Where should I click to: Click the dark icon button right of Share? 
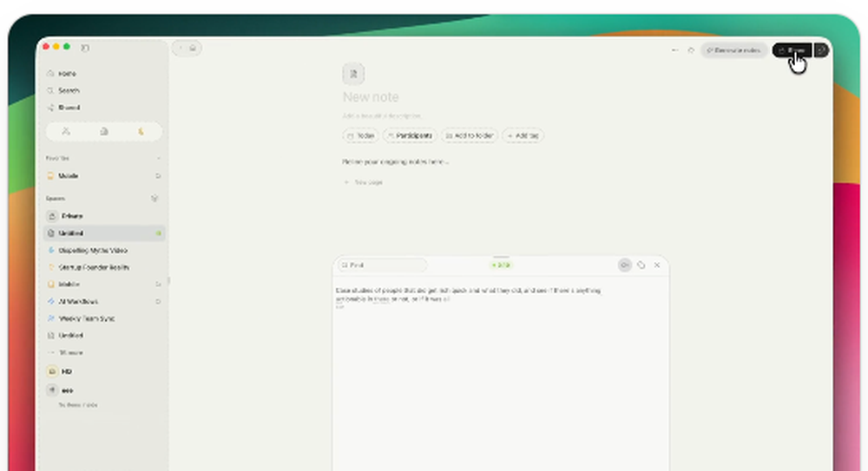click(x=821, y=50)
